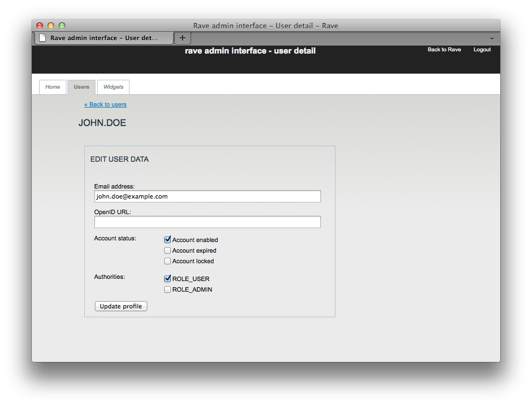Image resolution: width=532 pixels, height=406 pixels.
Task: Open a new browser tab with plus button
Action: pos(182,38)
